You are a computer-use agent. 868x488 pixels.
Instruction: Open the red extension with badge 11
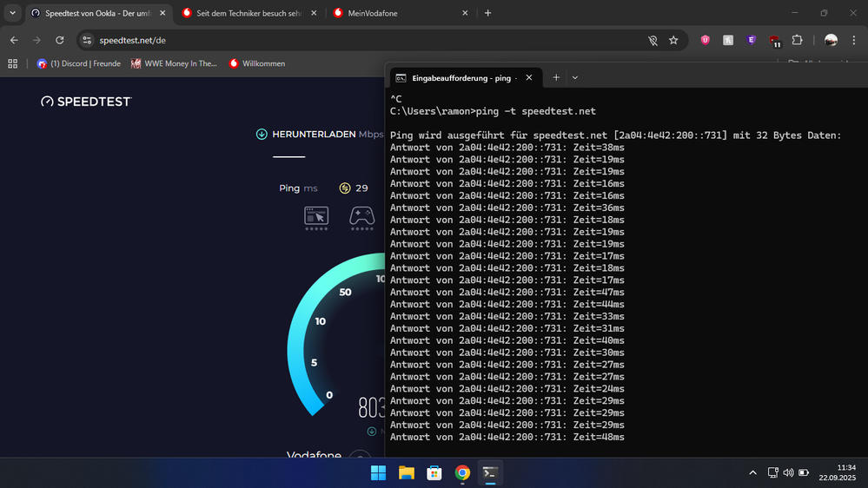(x=774, y=41)
